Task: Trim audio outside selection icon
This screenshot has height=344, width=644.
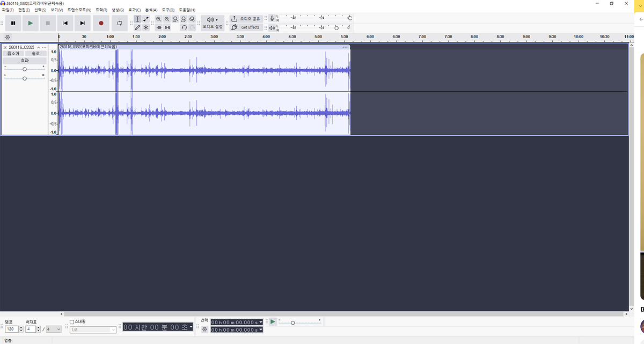Action: point(159,27)
